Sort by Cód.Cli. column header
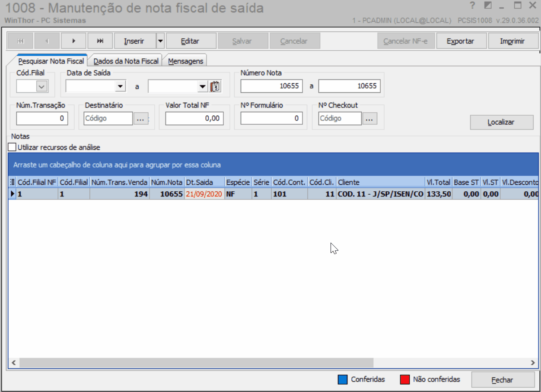 pos(322,182)
